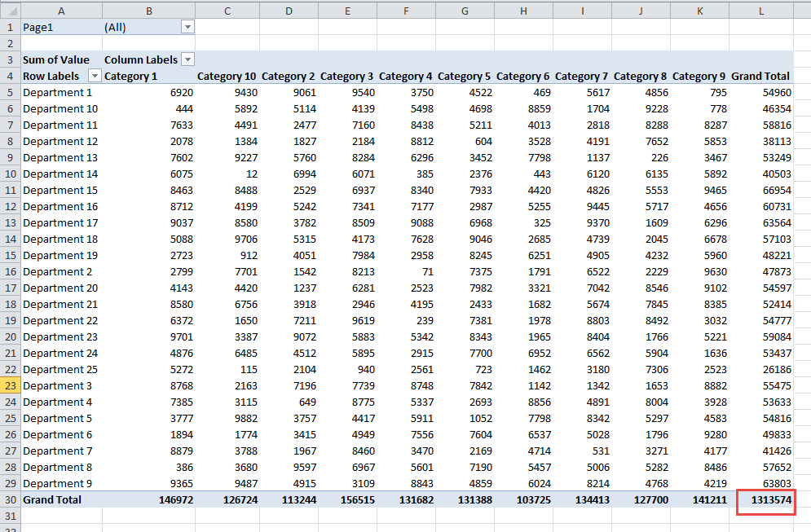Click the Department 11 row label
The image size is (811, 532).
pyautogui.click(x=61, y=125)
